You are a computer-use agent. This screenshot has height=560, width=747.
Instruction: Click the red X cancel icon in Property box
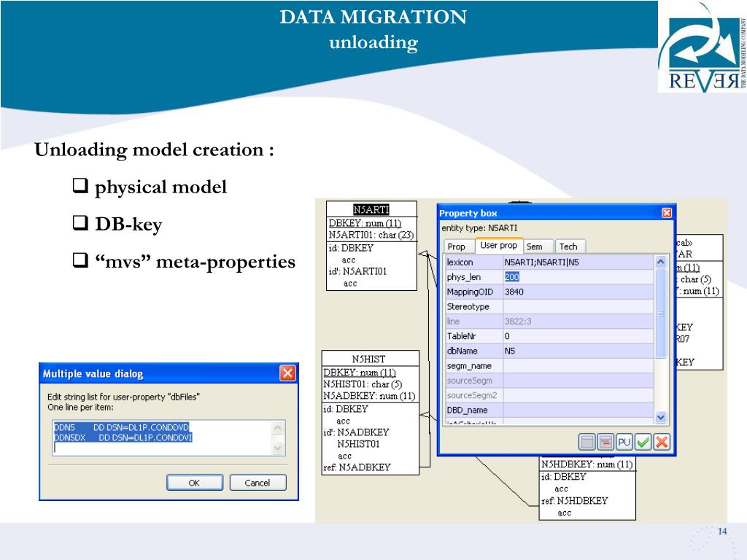pos(661,442)
